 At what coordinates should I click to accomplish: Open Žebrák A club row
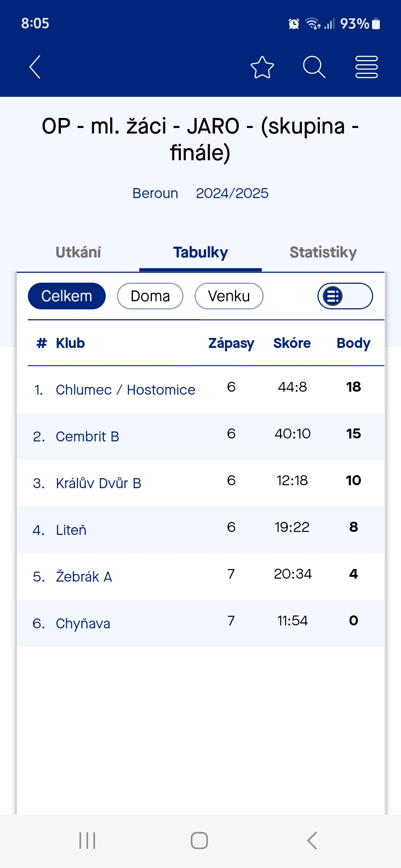tap(200, 576)
